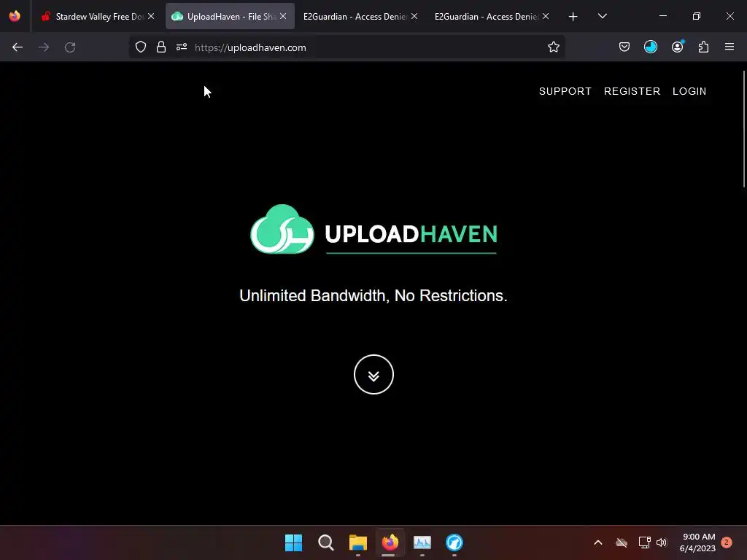Save page to Pocket

[x=624, y=47]
